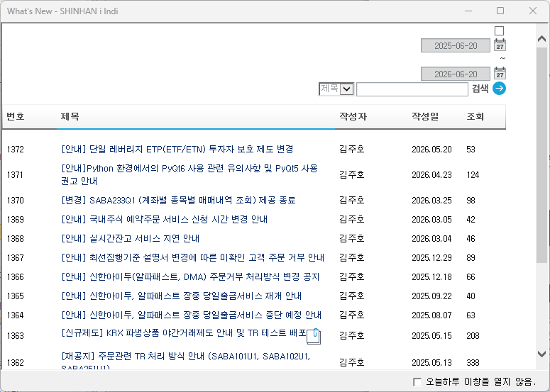Select row number 1364
The image size is (550, 392).
pos(16,315)
